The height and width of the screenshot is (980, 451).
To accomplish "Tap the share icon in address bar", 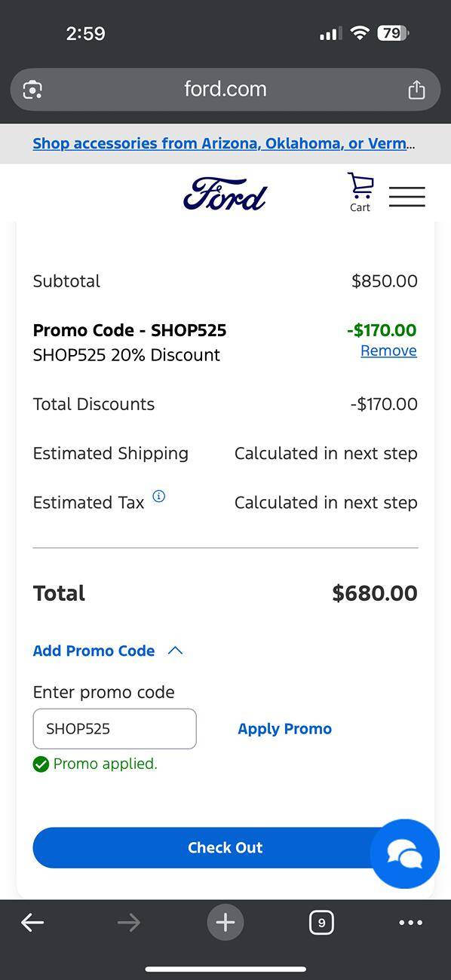I will click(416, 90).
